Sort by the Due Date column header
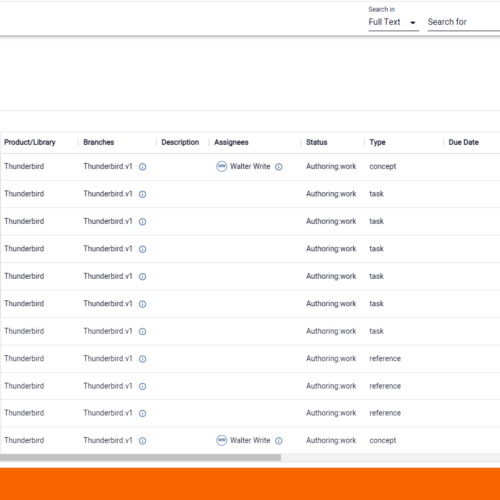500x500 pixels. coord(463,142)
